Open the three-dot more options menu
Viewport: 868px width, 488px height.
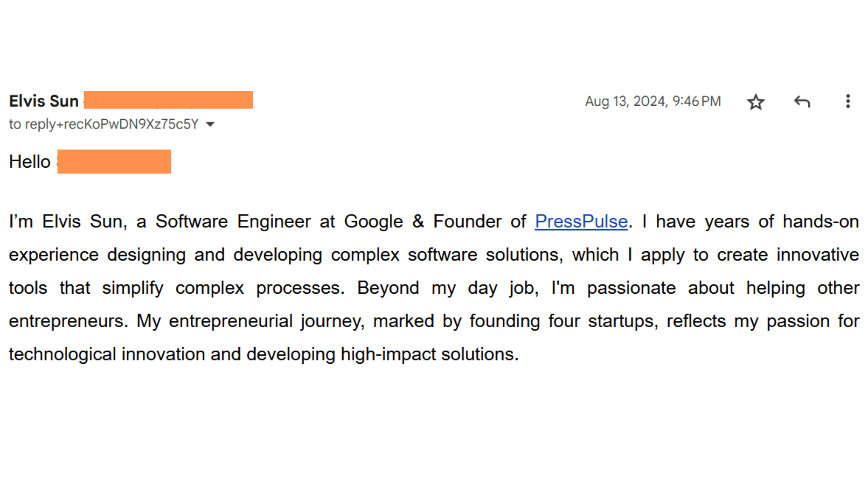point(848,101)
